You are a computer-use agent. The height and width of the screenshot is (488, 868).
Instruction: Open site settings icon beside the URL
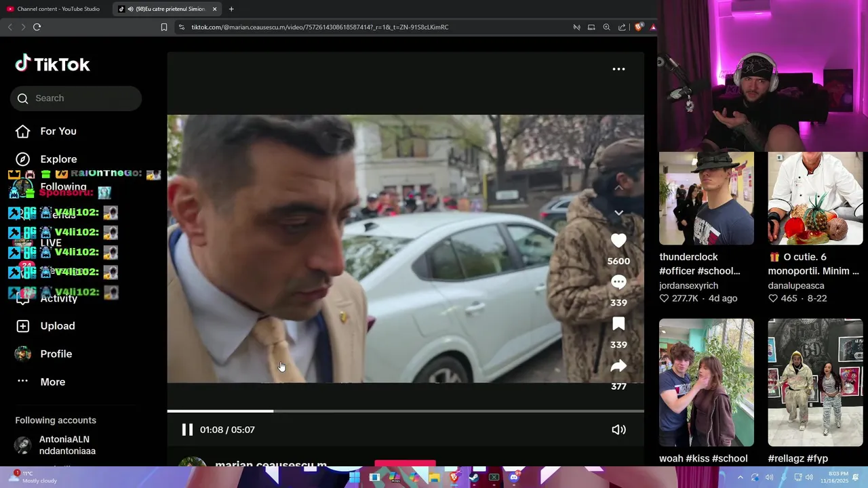tap(182, 27)
